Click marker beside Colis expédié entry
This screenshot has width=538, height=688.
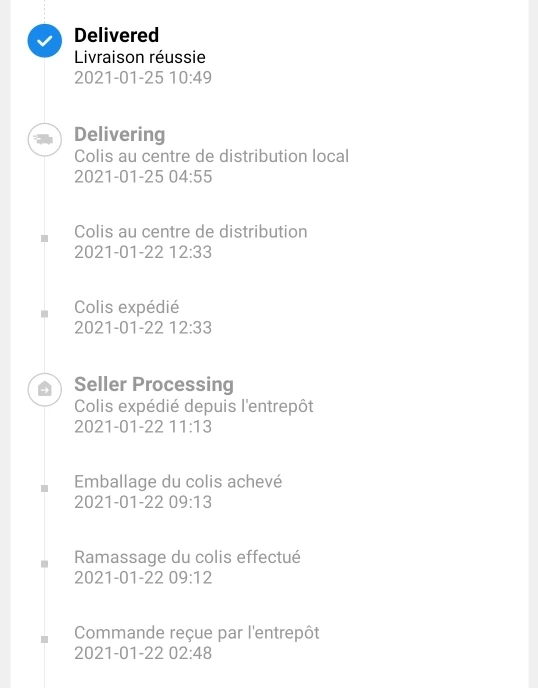44,314
